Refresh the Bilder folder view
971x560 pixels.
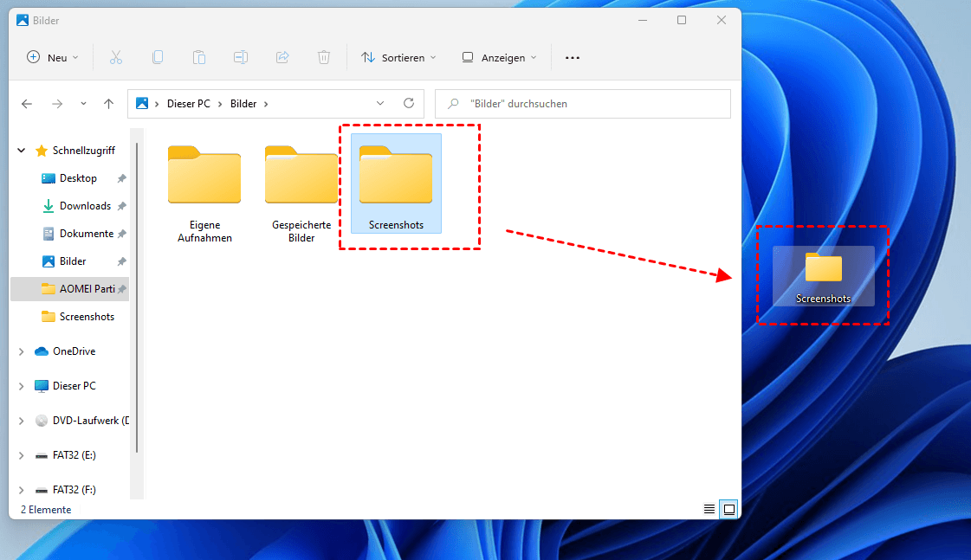coord(409,103)
